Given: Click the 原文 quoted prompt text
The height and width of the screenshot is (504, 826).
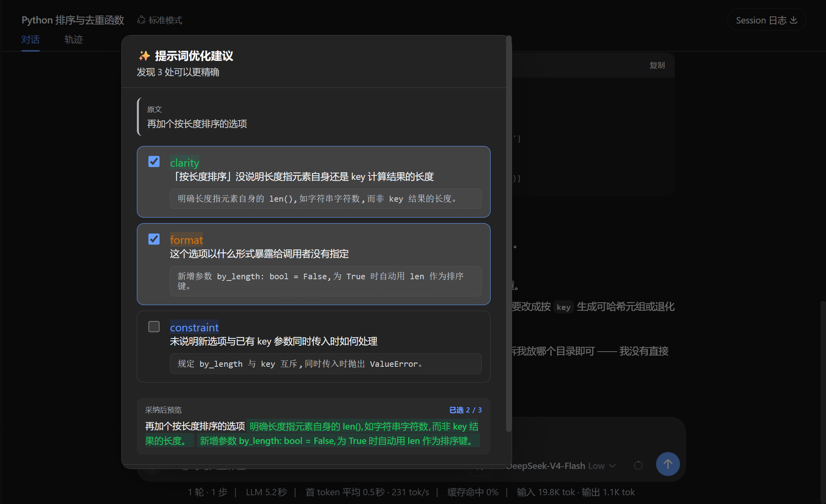Looking at the screenshot, I should (x=197, y=124).
